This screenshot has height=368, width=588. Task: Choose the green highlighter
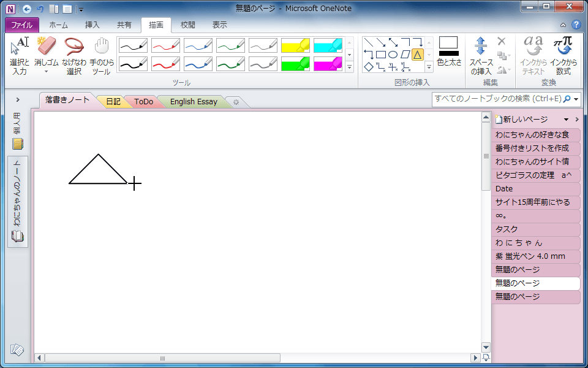[x=295, y=64]
